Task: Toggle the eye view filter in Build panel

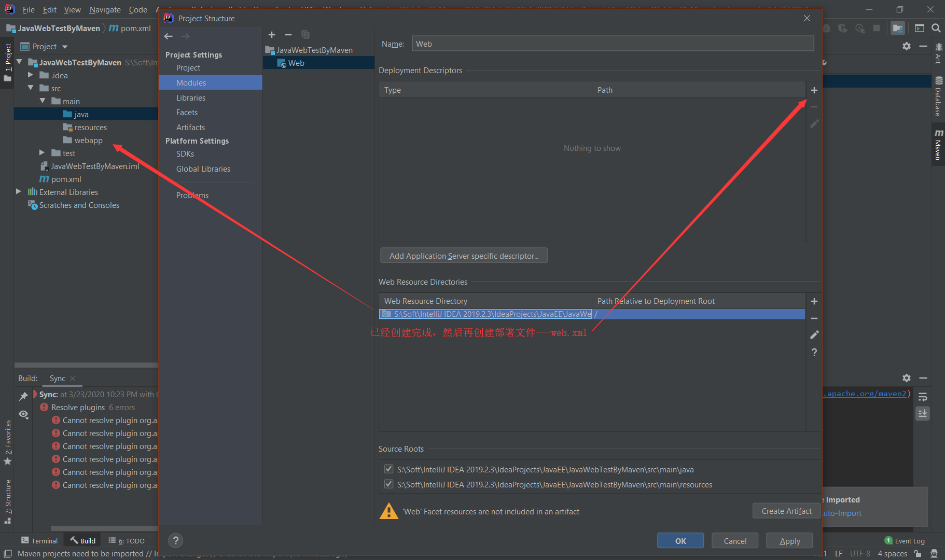Action: coord(23,414)
